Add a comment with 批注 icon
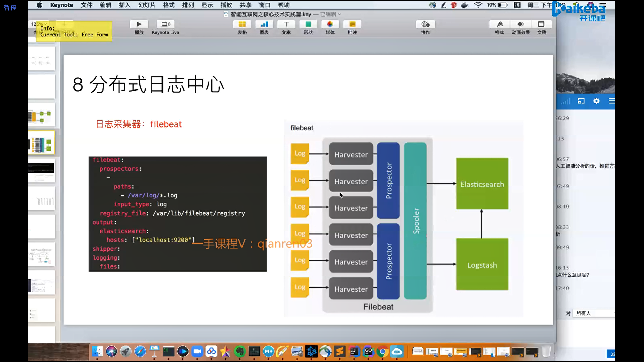This screenshot has width=644, height=362. tap(352, 24)
